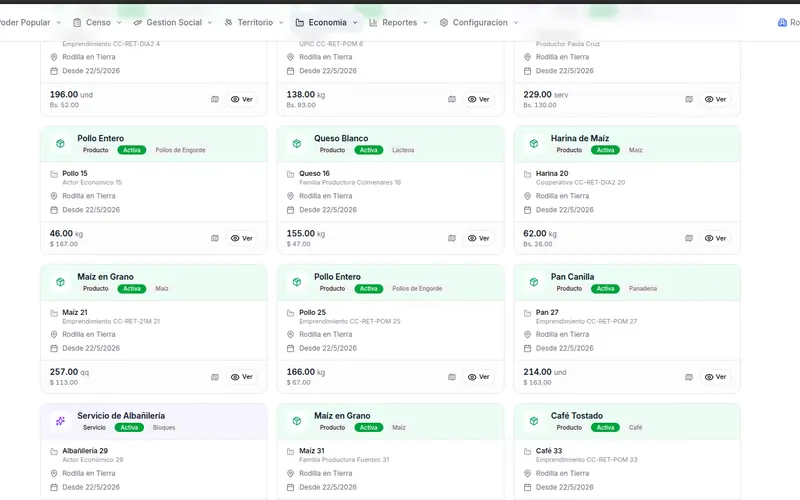
Task: View the Pollo 25 offer details
Action: [479, 377]
